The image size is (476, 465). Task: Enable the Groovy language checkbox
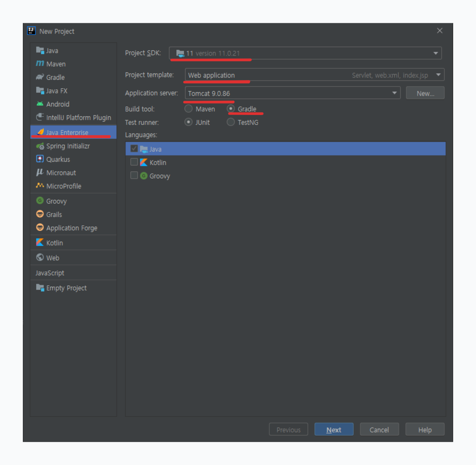(x=134, y=175)
